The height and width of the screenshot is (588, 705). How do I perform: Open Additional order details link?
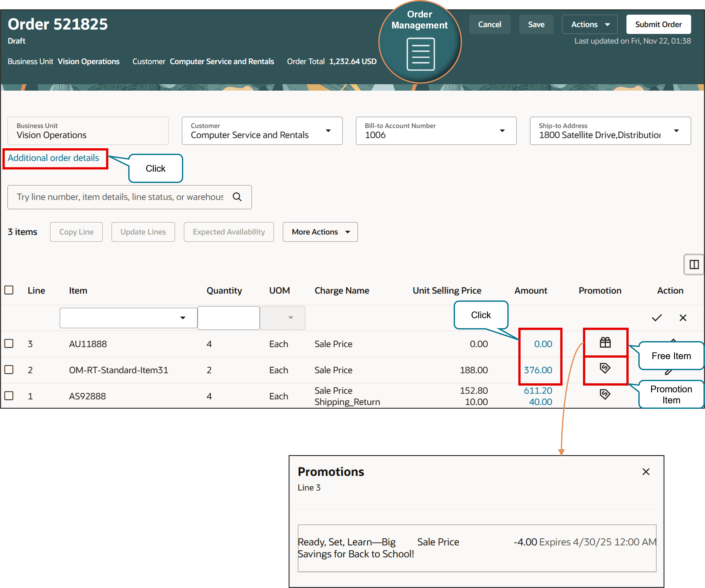pos(53,158)
